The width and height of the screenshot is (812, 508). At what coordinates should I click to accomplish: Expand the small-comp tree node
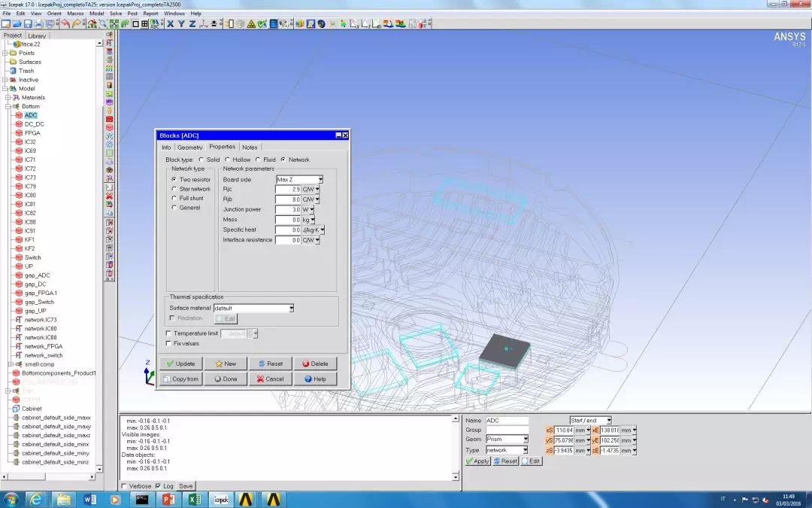pyautogui.click(x=11, y=364)
